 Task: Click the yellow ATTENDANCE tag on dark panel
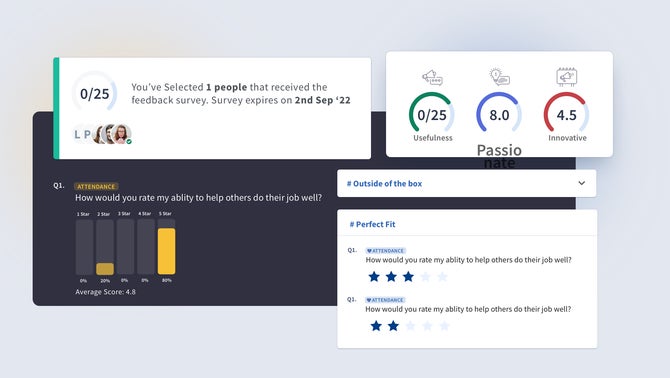(x=96, y=187)
